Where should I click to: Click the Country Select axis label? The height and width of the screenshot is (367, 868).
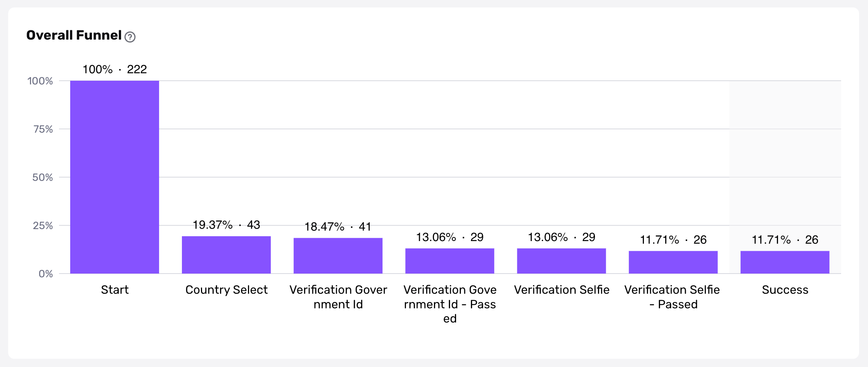tap(226, 290)
